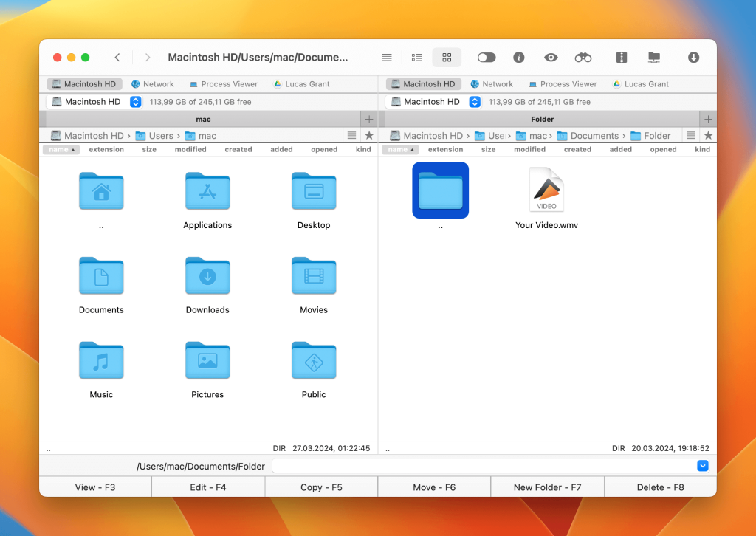Click favorites star in left panel

coord(369,136)
